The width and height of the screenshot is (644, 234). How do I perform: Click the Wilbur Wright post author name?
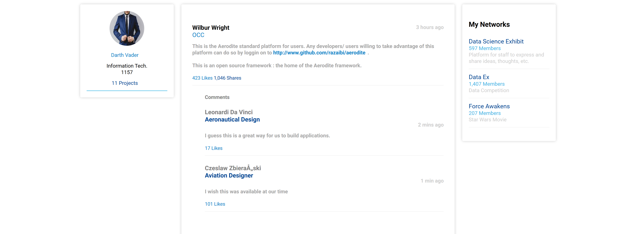[211, 27]
